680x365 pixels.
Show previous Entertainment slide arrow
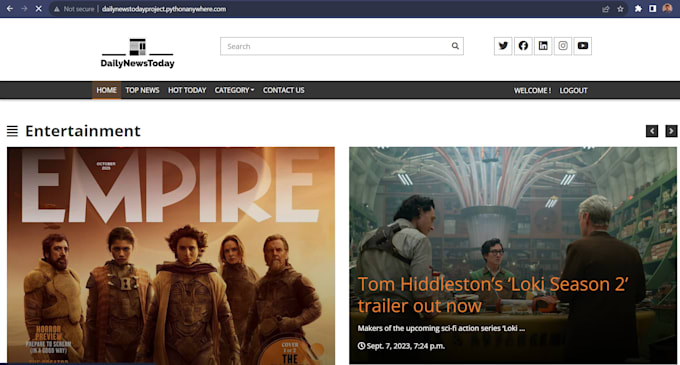click(x=652, y=131)
